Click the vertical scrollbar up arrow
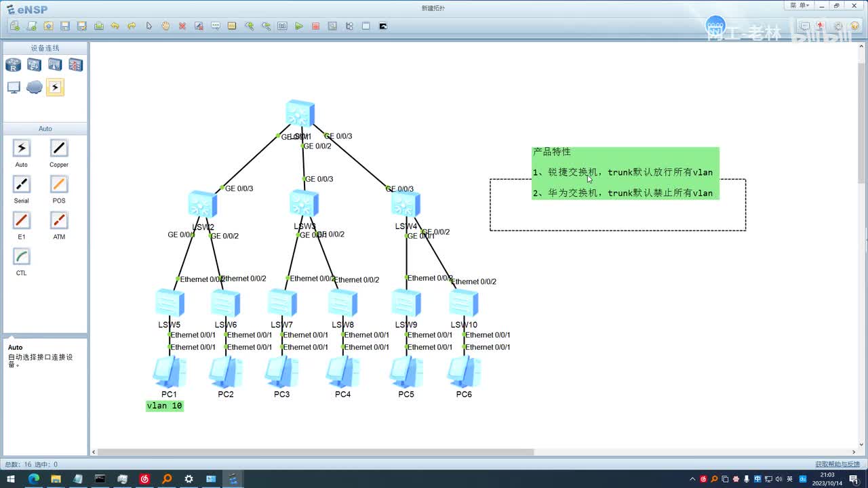Viewport: 868px width, 488px height. pyautogui.click(x=863, y=47)
